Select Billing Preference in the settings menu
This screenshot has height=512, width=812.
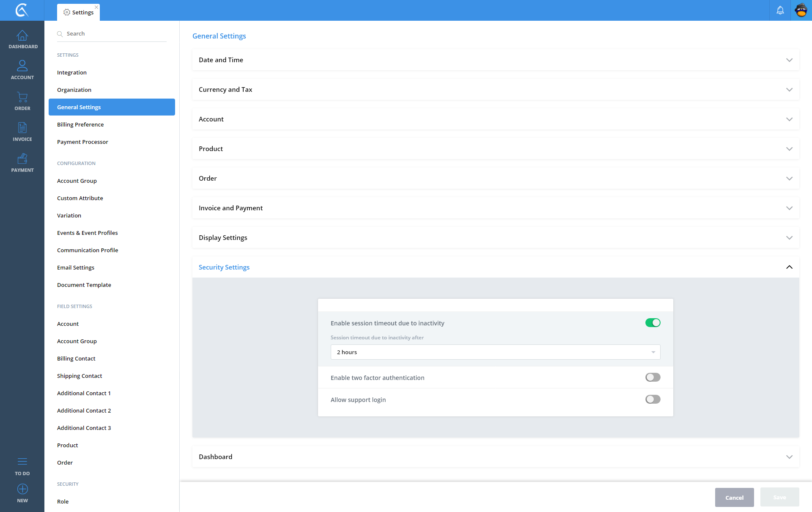click(x=80, y=124)
